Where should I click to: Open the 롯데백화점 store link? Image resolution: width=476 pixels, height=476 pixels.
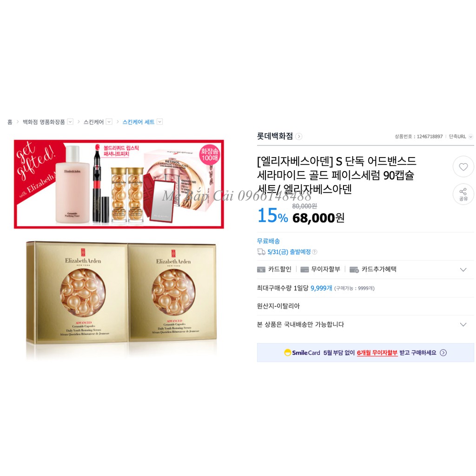coord(275,136)
